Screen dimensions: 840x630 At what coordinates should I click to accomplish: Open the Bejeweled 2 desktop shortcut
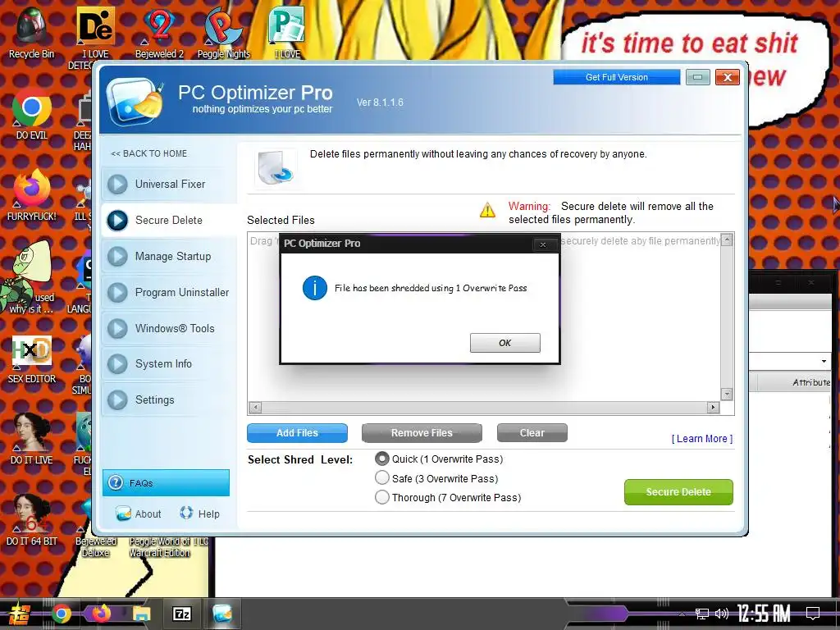tap(159, 32)
